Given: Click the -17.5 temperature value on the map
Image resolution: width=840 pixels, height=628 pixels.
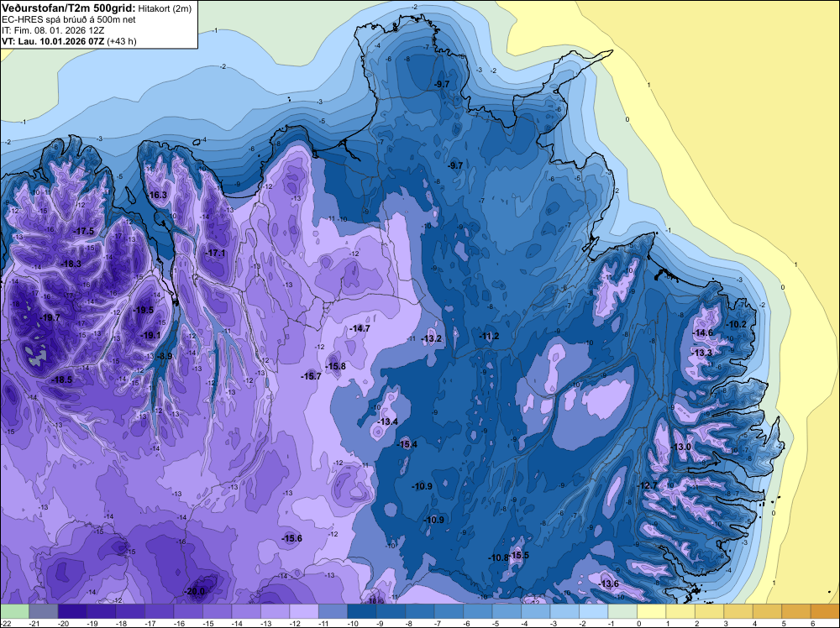Looking at the screenshot, I should coord(83,231).
